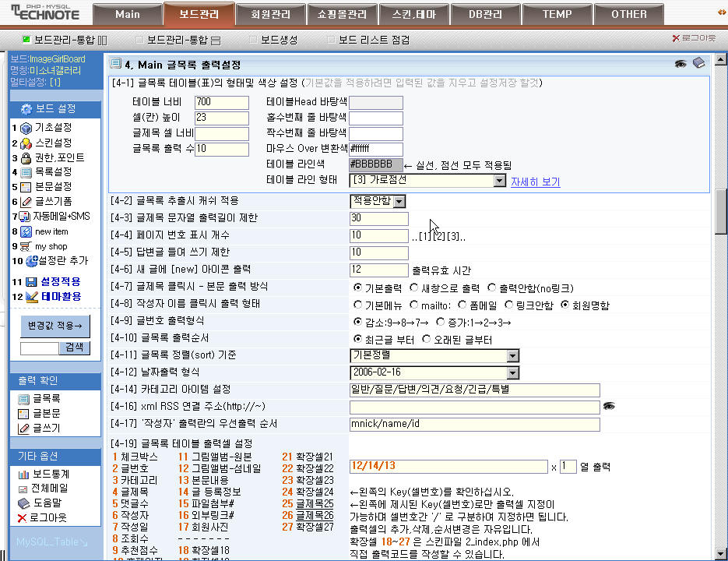Open the DB관리 tab
Viewport: 728px width, 561px height.
[x=485, y=14]
